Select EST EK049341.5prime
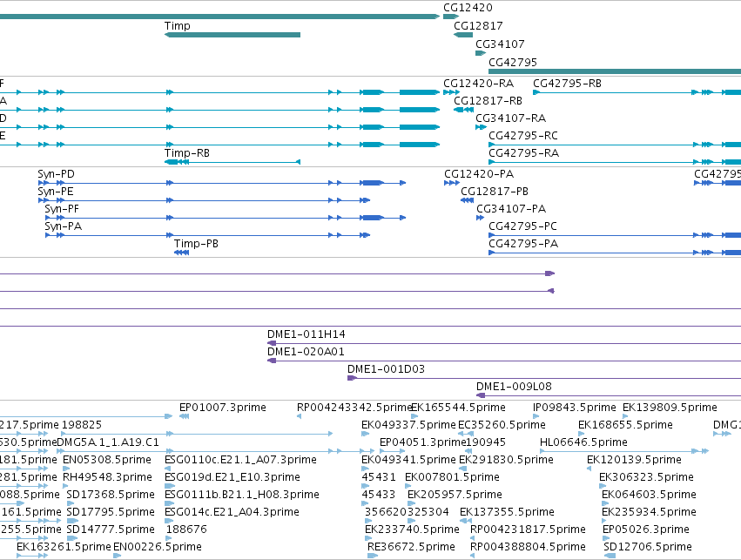741x560 pixels. tap(365, 469)
